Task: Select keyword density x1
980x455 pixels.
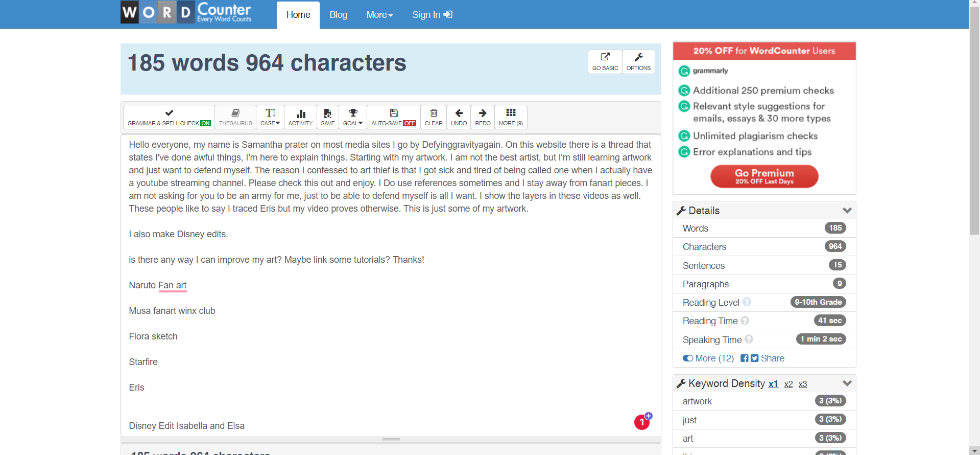Action: [773, 384]
